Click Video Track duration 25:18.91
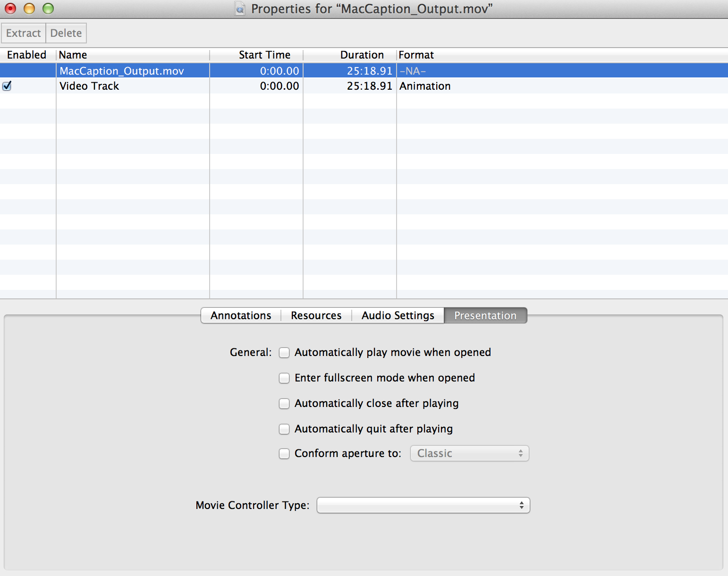 (370, 86)
